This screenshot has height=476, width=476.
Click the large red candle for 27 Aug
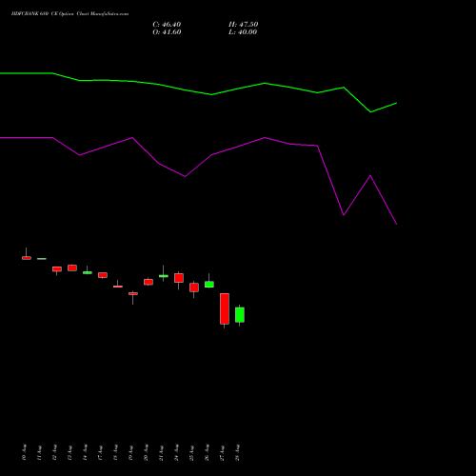click(x=225, y=308)
